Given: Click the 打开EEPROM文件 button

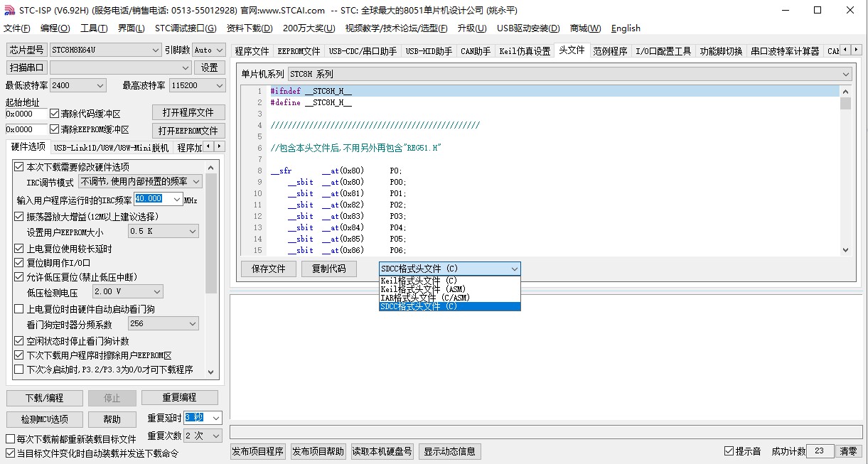Looking at the screenshot, I should click(x=188, y=131).
